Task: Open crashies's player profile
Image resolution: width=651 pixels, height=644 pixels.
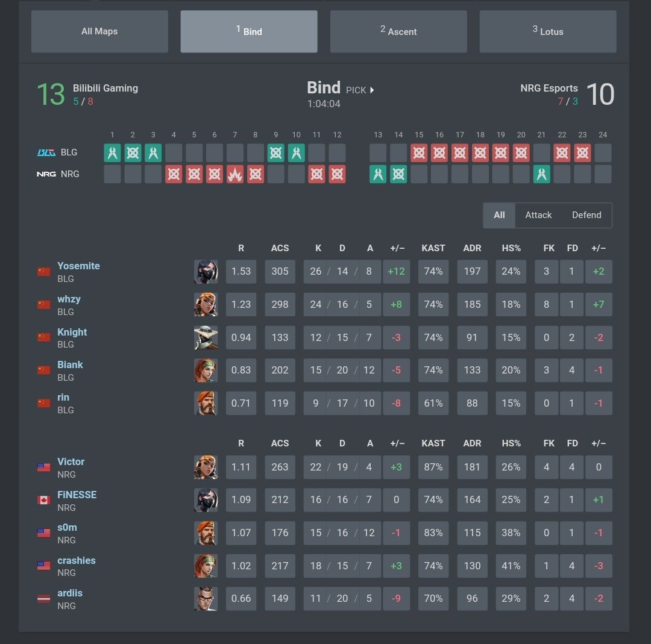Action: point(77,560)
